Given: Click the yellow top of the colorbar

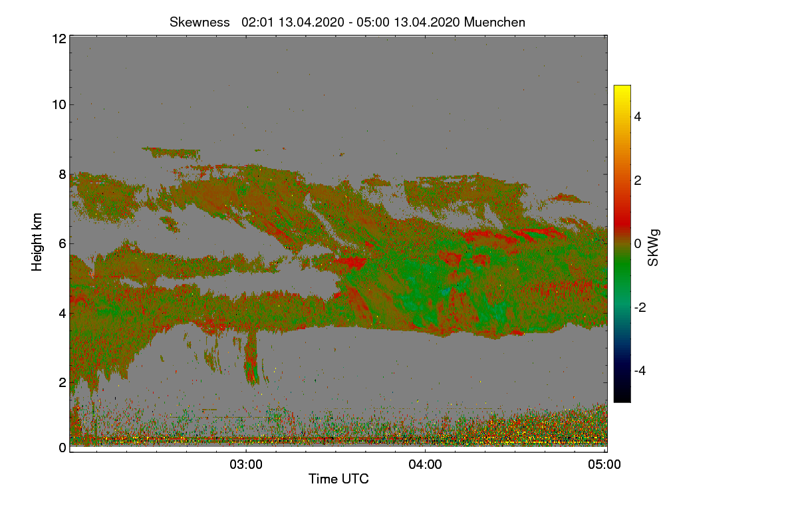Looking at the screenshot, I should point(622,90).
